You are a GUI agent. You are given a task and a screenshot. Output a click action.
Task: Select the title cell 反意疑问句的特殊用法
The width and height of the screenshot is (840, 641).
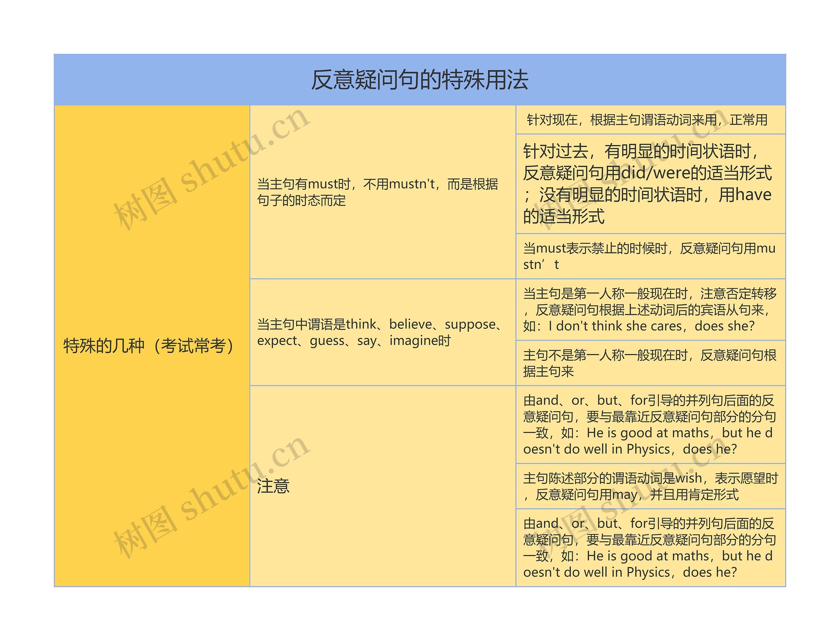pyautogui.click(x=420, y=80)
